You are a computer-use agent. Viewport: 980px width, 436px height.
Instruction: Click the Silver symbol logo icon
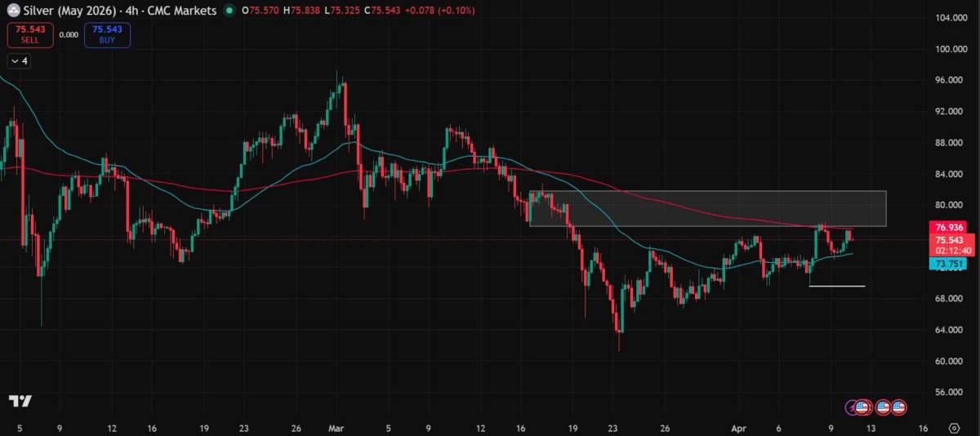[13, 11]
